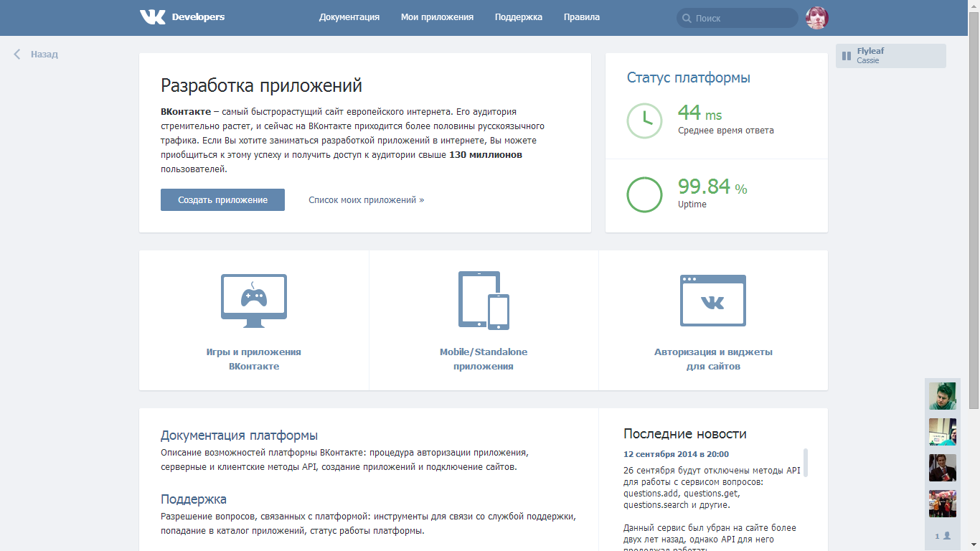The width and height of the screenshot is (980, 551).
Task: Click Создать приложение button
Action: click(222, 200)
